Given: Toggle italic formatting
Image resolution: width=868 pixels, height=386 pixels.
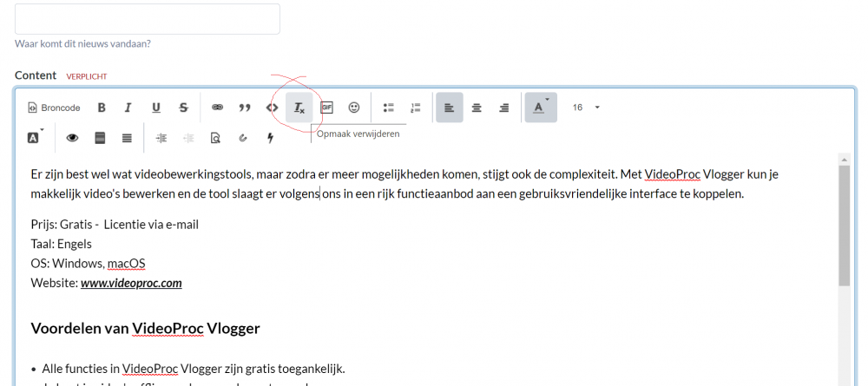Looking at the screenshot, I should point(128,108).
